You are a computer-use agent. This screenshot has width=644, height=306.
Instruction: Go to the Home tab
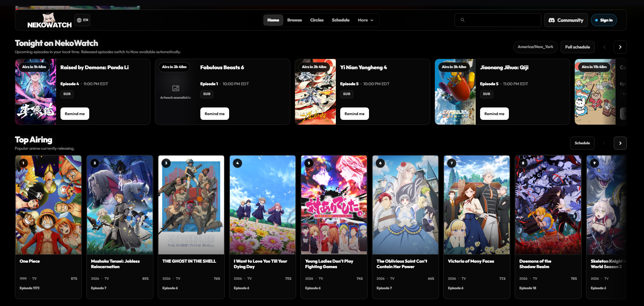273,20
